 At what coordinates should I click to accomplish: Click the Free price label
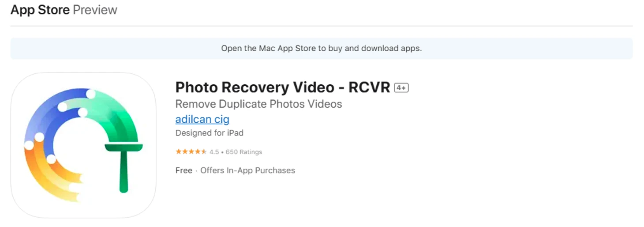click(184, 170)
